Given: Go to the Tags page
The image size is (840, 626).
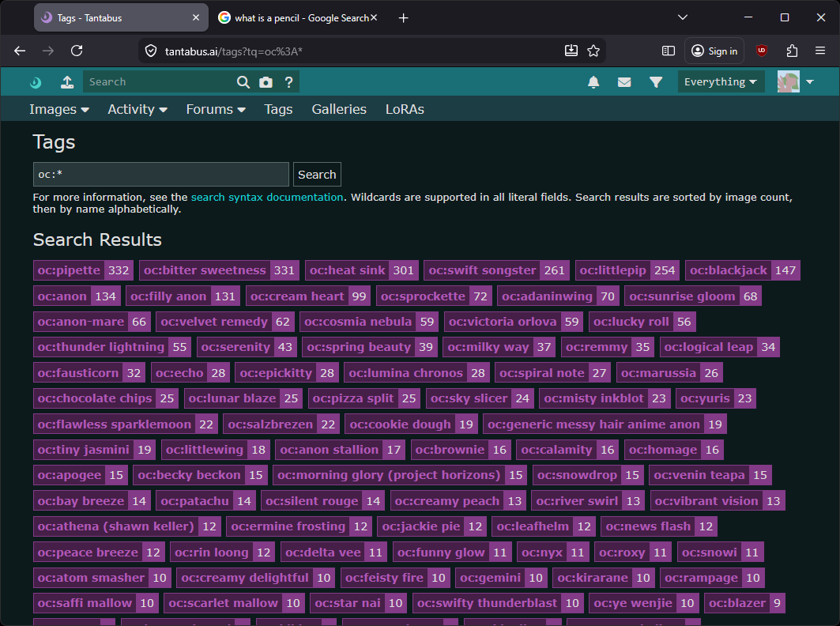Looking at the screenshot, I should pyautogui.click(x=278, y=109).
